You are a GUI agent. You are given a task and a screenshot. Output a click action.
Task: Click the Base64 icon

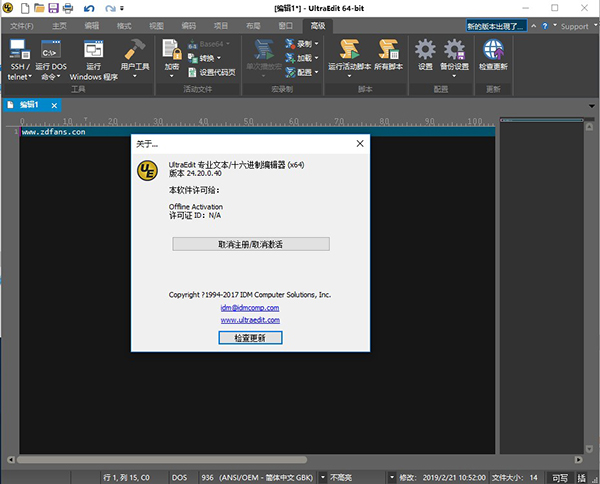pos(192,44)
